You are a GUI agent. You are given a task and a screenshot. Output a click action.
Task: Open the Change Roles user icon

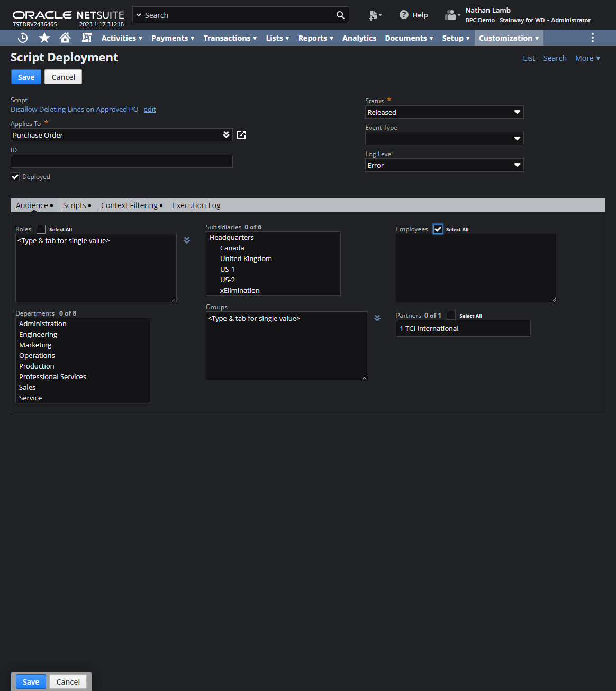pyautogui.click(x=452, y=15)
